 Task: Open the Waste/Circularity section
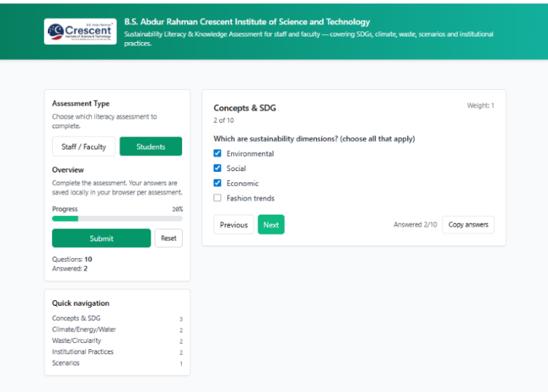coord(76,341)
